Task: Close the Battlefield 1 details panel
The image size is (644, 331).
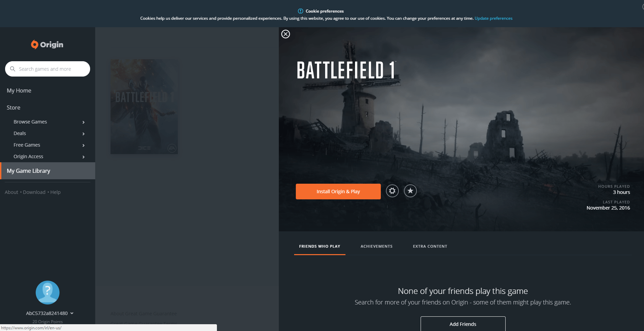Action: pos(286,34)
